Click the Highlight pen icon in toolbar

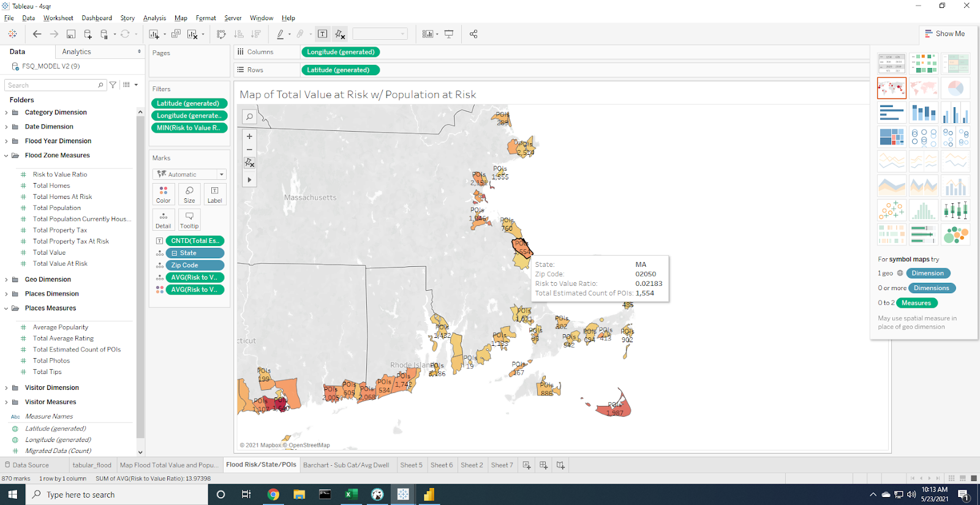pos(281,34)
